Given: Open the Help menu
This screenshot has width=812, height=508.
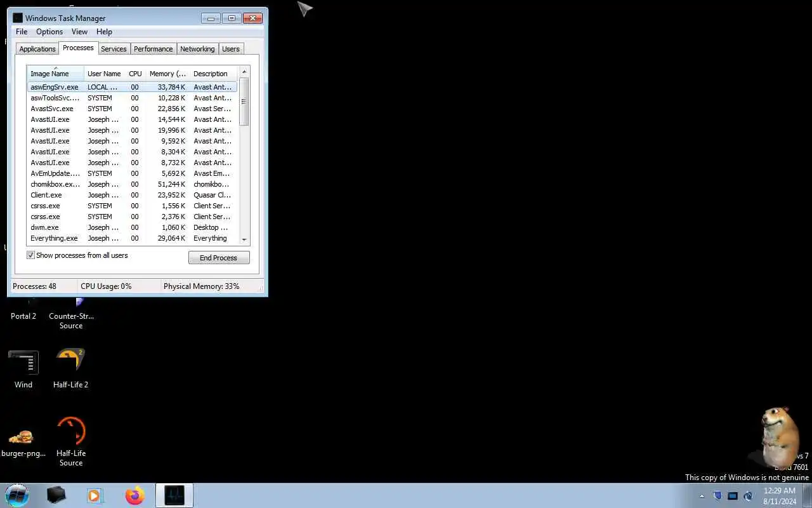Looking at the screenshot, I should point(104,32).
